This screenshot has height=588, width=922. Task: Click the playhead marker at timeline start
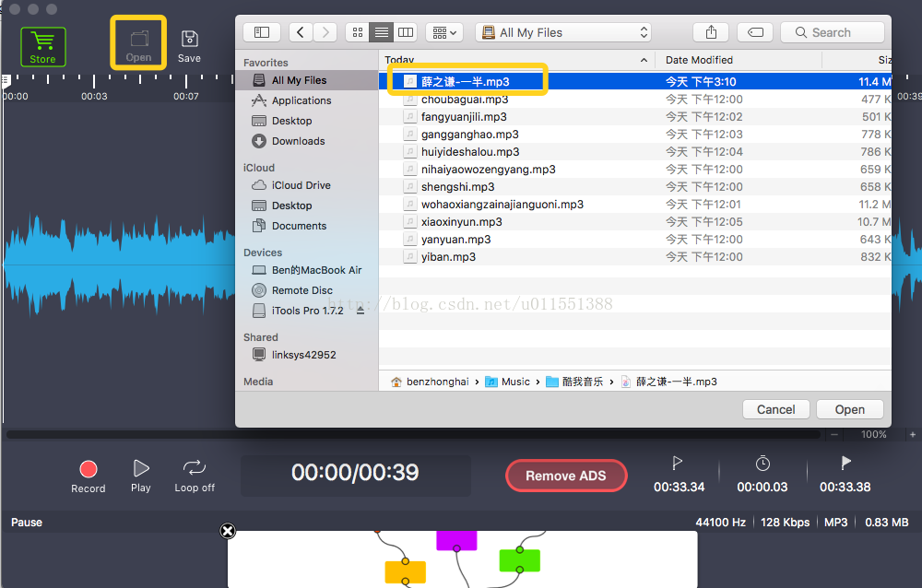pos(6,80)
